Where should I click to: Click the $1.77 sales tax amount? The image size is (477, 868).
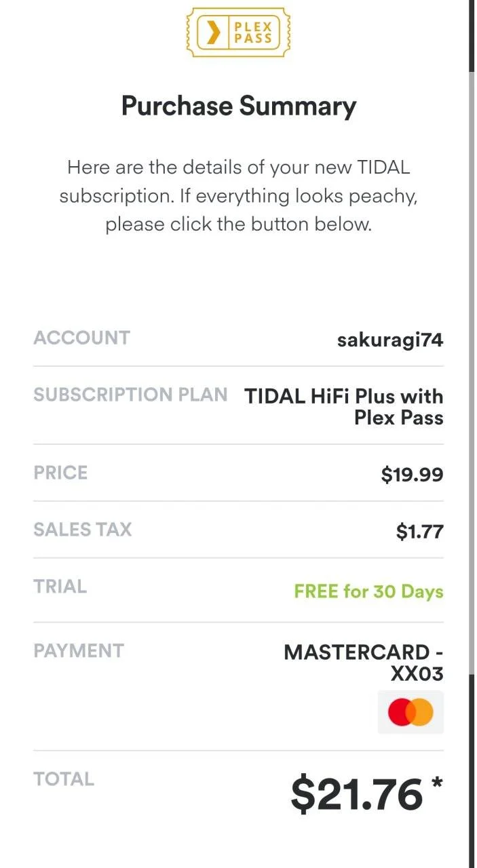point(420,532)
